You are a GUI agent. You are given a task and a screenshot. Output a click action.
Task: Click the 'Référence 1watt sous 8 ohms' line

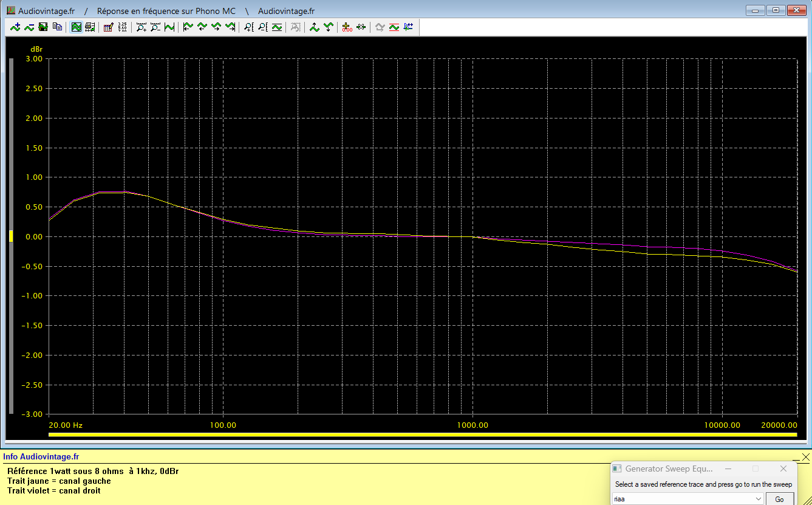pos(93,471)
